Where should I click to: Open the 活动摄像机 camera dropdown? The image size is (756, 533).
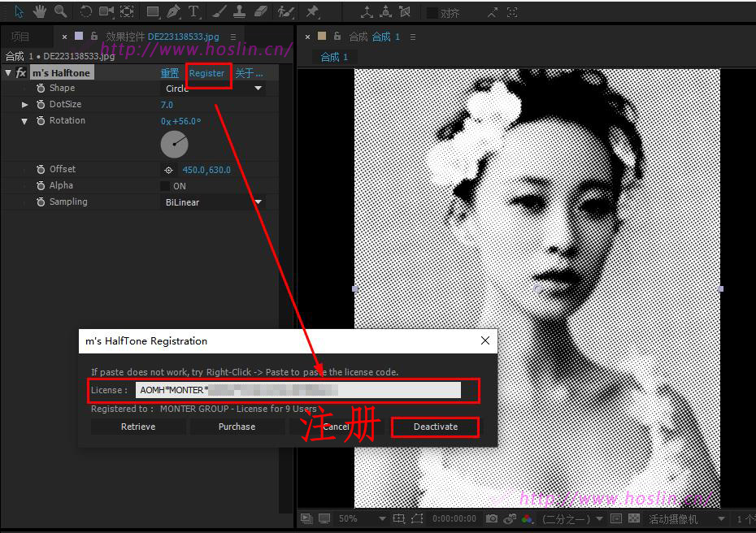[x=686, y=519]
